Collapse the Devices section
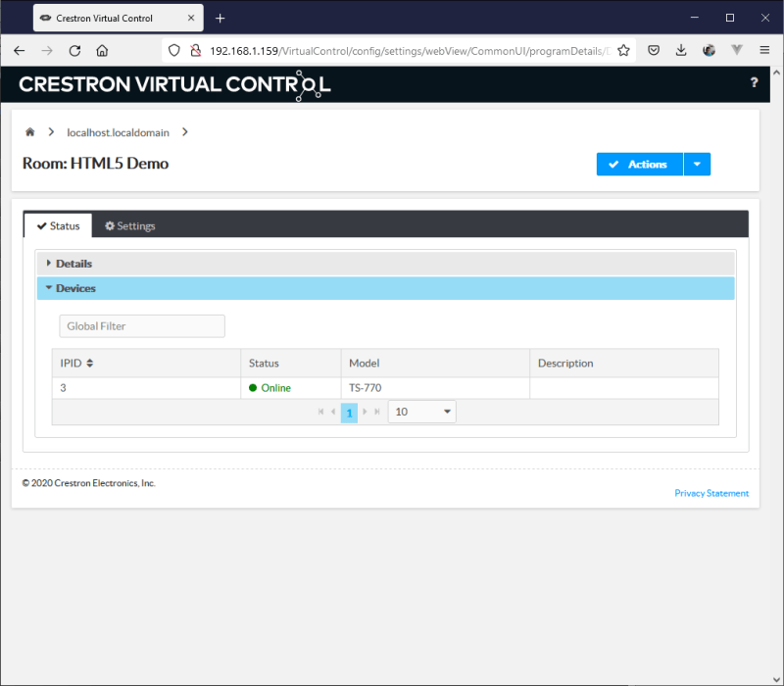 pos(75,288)
